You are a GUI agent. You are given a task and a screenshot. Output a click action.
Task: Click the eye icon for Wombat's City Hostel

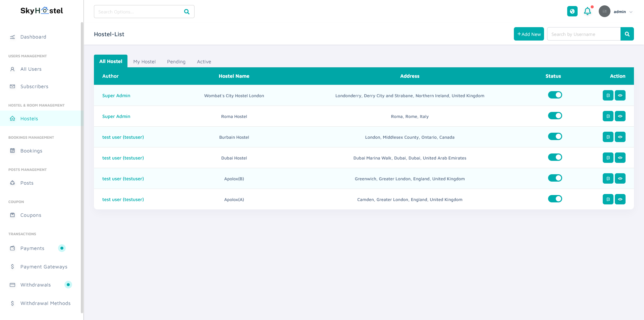pos(620,95)
